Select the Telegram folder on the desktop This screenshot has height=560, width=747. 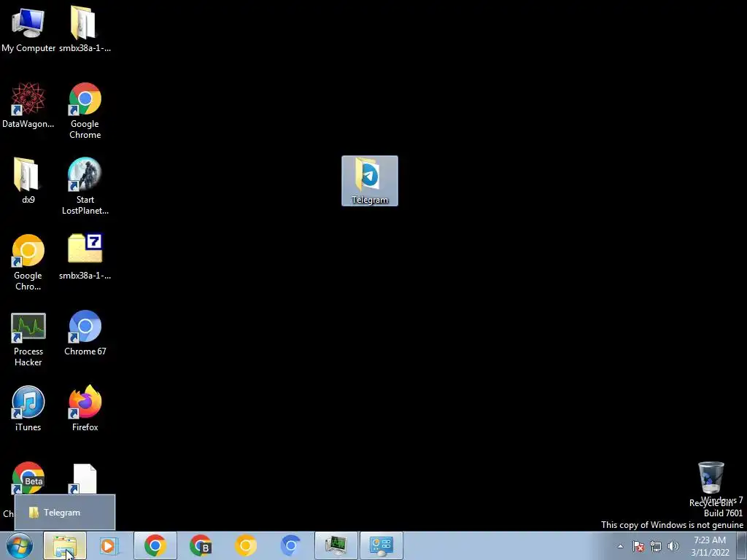coord(370,181)
